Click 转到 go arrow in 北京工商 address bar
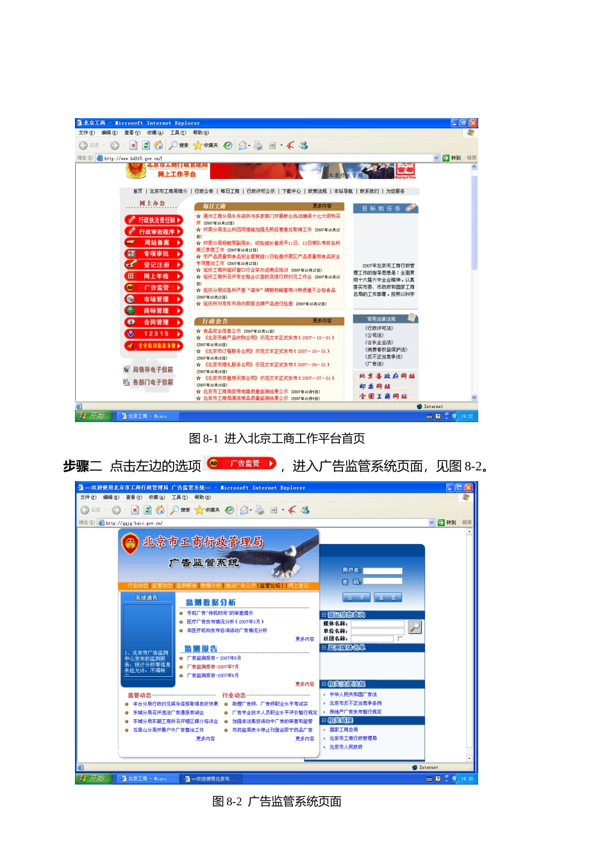Screen dimensions: 609x868 click(446, 158)
